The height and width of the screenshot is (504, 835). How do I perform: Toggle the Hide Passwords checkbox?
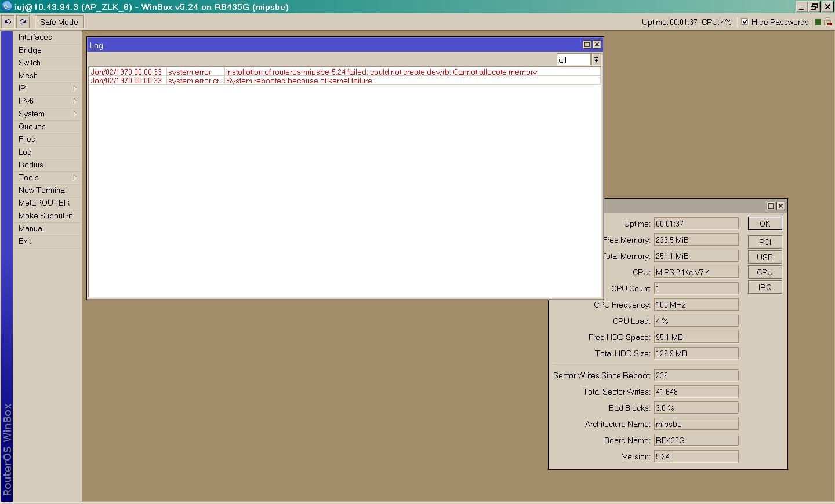tap(745, 22)
